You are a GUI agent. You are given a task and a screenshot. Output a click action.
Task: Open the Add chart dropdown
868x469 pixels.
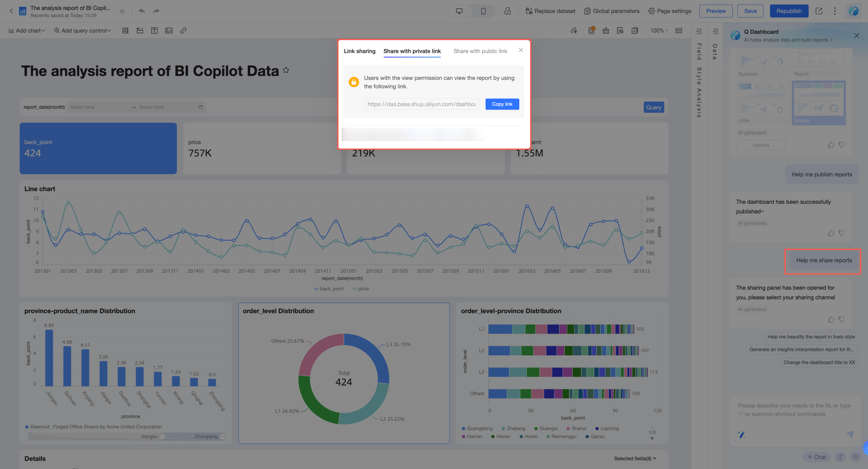[27, 31]
